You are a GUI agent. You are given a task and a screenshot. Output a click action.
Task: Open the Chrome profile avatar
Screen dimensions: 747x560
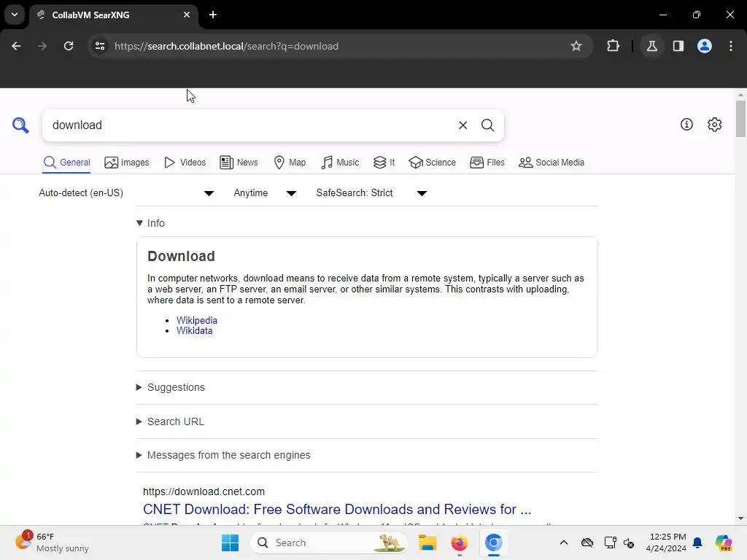705,46
